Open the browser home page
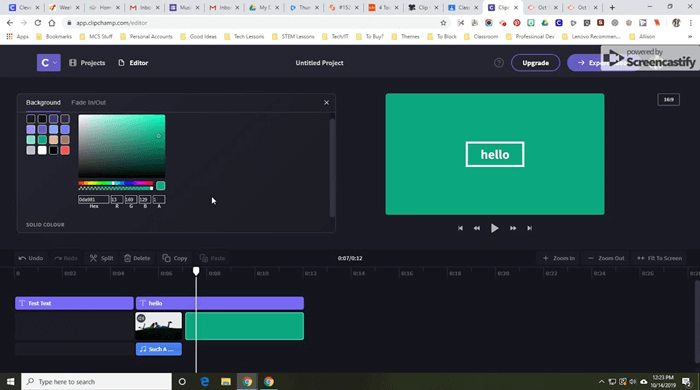The width and height of the screenshot is (700, 390). click(x=52, y=23)
